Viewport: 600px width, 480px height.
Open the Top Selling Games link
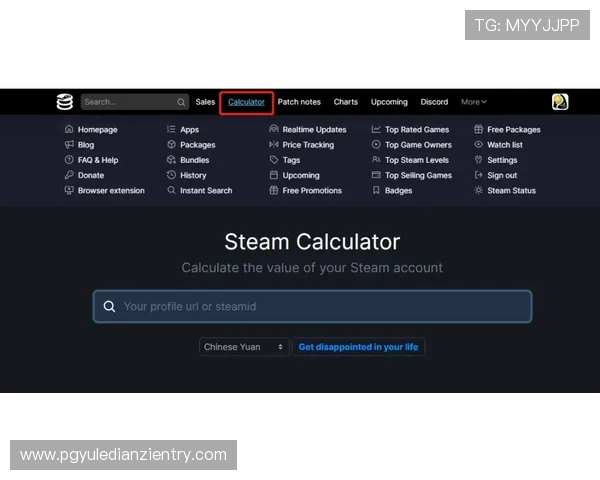[x=418, y=175]
